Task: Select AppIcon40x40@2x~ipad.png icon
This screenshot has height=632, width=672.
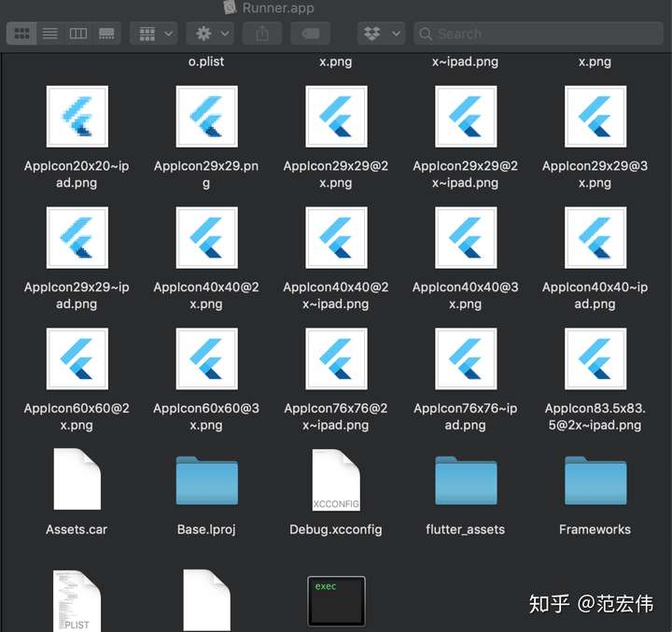Action: coord(336,237)
